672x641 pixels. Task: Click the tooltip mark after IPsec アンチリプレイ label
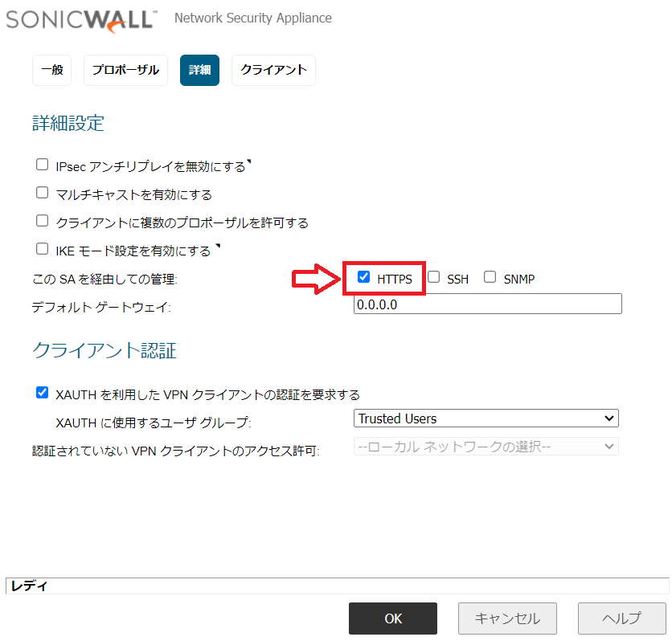249,161
